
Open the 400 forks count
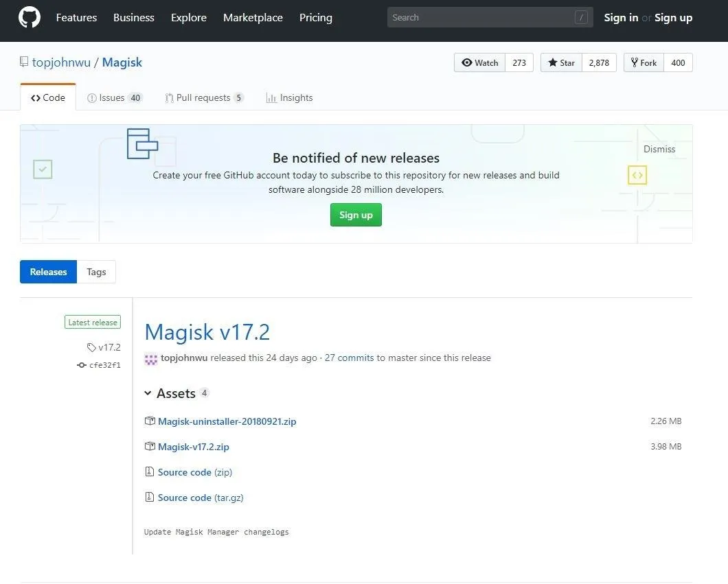click(x=678, y=62)
